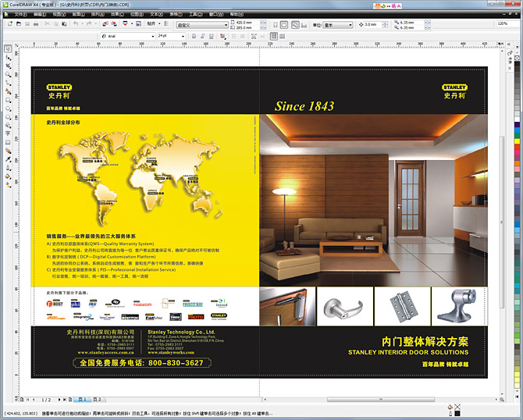Open the Arial font name dropdown
Image resolution: width=523 pixels, height=420 pixels.
coord(151,36)
